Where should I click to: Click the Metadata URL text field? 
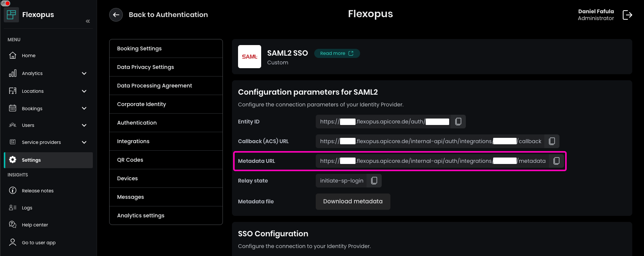click(432, 161)
